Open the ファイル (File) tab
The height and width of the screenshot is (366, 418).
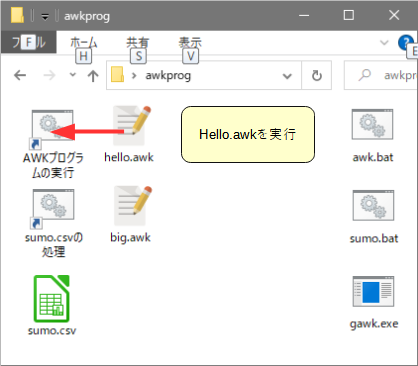(x=29, y=42)
